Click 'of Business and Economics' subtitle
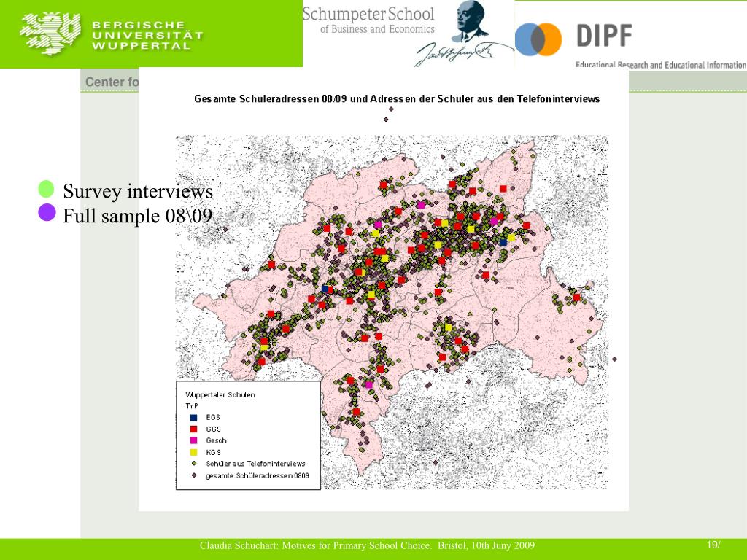 click(x=377, y=29)
